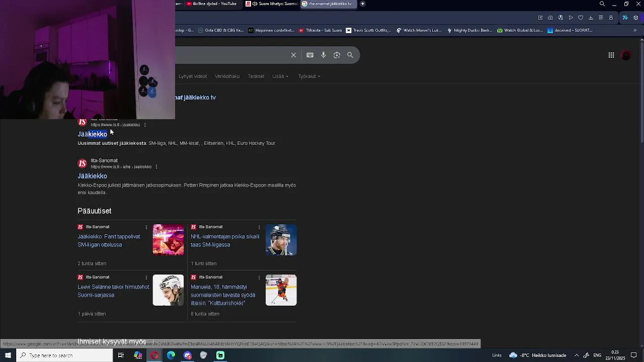Click the play icon in the toolbar

tap(571, 18)
